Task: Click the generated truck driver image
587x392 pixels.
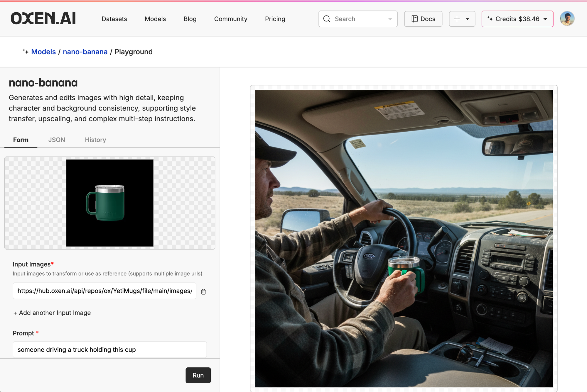Action: [404, 238]
